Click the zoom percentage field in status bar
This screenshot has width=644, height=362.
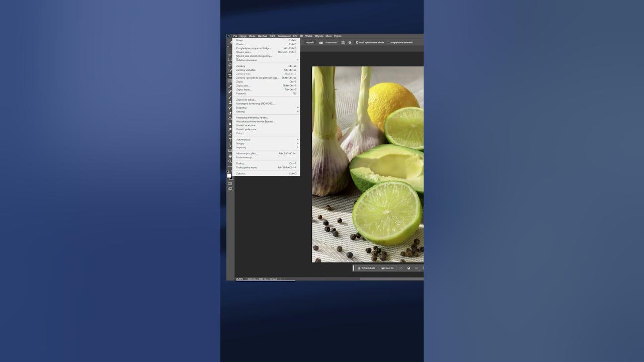(x=239, y=279)
